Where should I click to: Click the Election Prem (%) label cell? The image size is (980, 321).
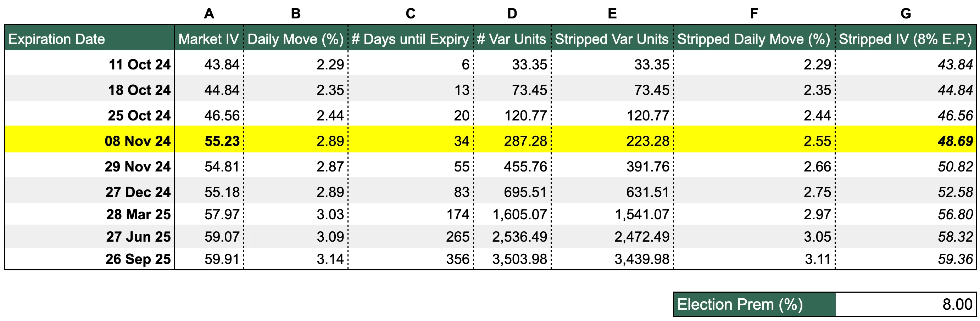click(755, 304)
